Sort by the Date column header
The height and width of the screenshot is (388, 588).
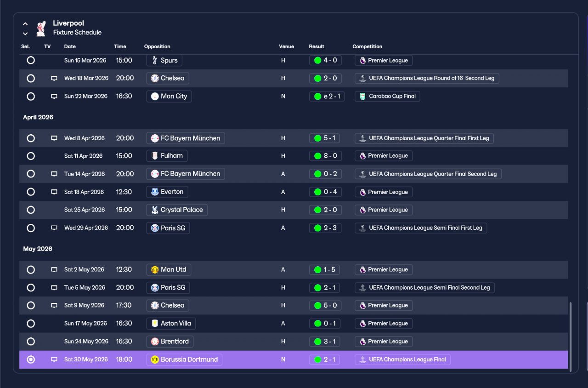pos(70,46)
